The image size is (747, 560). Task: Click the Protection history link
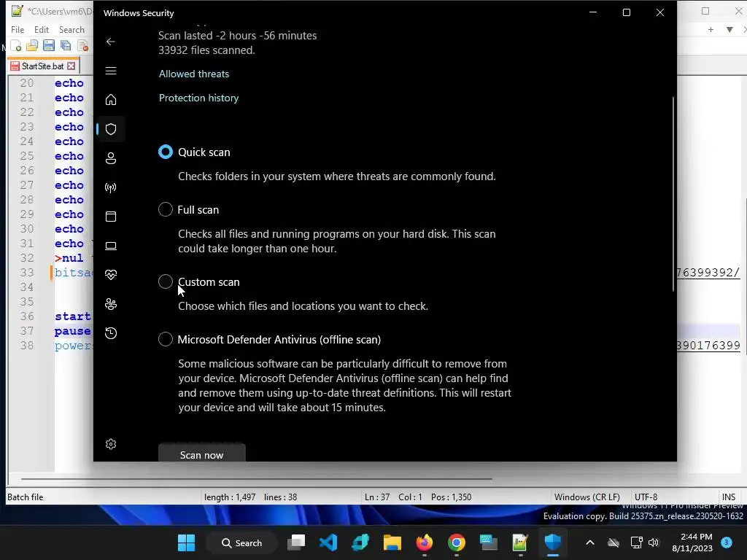(x=198, y=98)
